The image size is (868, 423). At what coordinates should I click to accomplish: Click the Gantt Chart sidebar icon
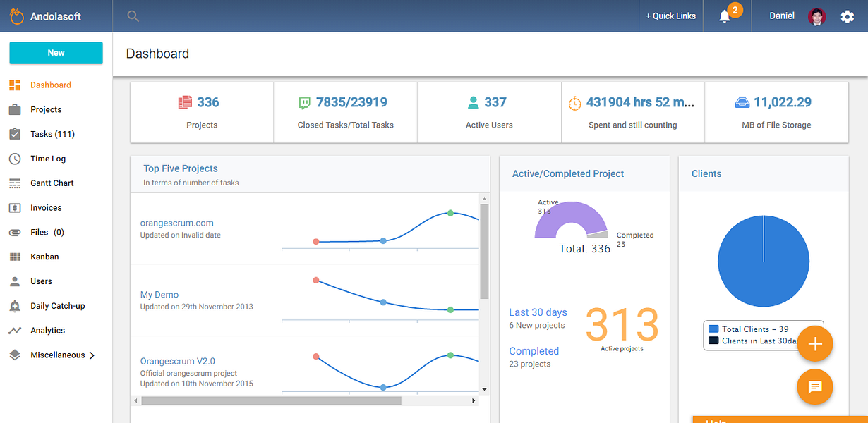15,183
